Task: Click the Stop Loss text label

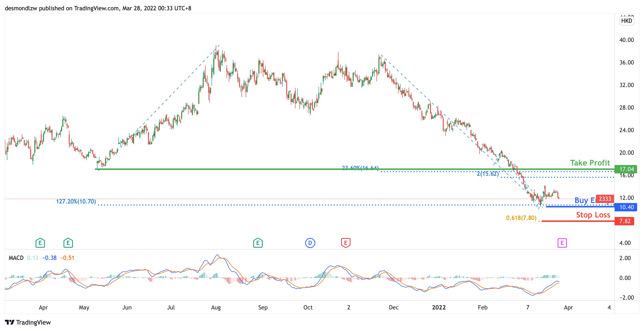Action: click(x=593, y=215)
